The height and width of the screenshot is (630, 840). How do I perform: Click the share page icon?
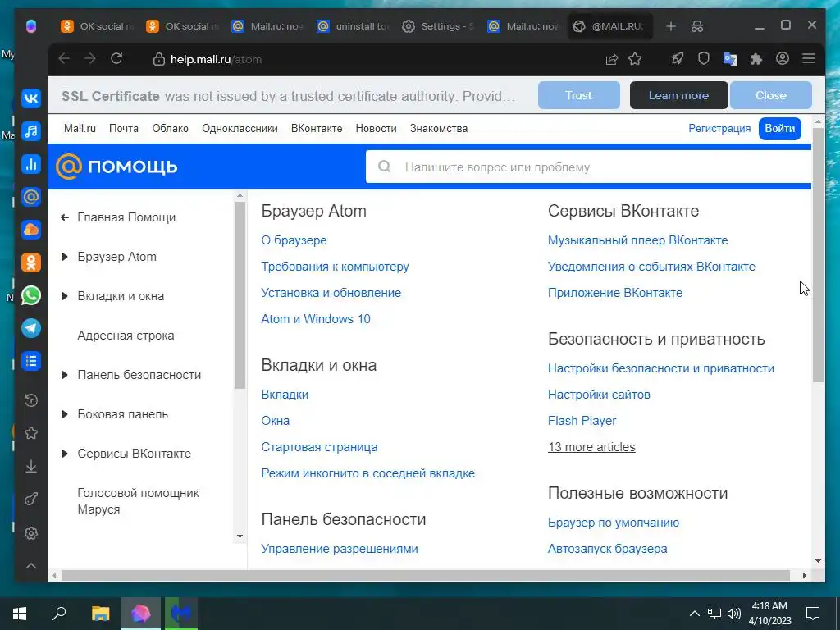(x=611, y=59)
